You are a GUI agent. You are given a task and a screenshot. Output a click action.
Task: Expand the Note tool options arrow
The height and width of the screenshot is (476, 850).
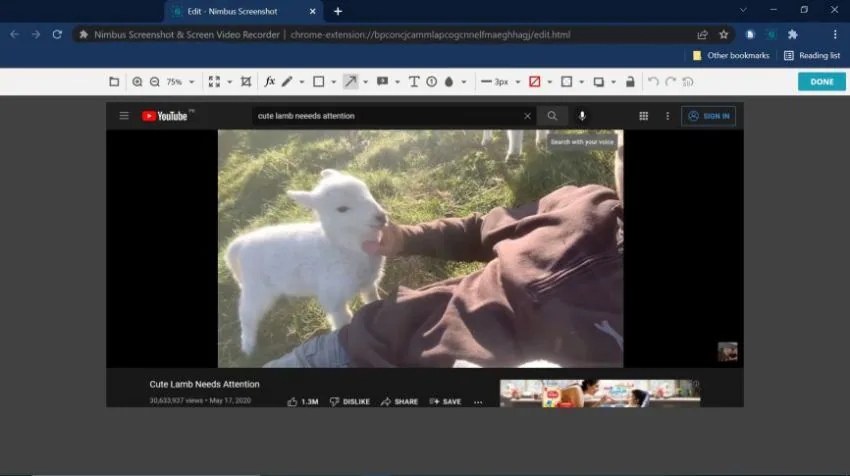click(397, 82)
